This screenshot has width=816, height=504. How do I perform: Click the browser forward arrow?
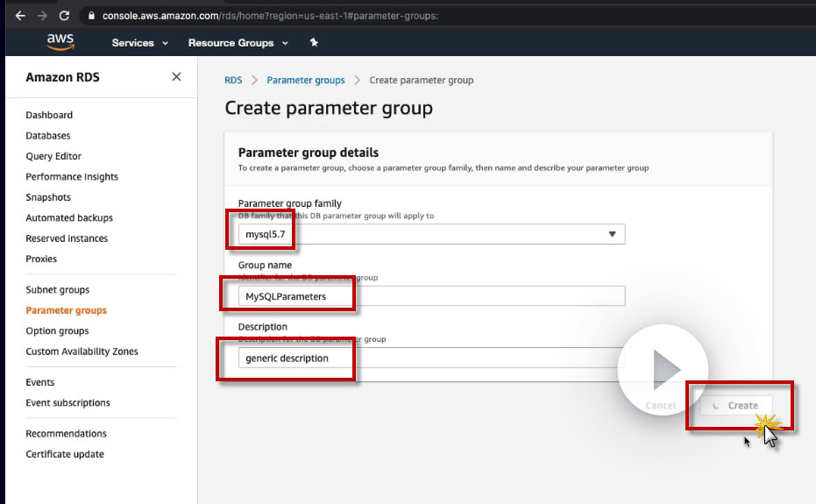42,16
